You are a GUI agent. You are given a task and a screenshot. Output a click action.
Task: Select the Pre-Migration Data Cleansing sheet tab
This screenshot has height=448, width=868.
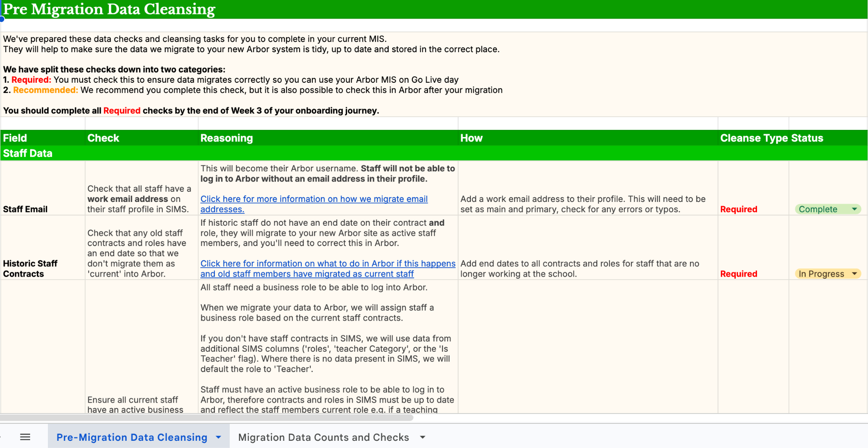[132, 437]
